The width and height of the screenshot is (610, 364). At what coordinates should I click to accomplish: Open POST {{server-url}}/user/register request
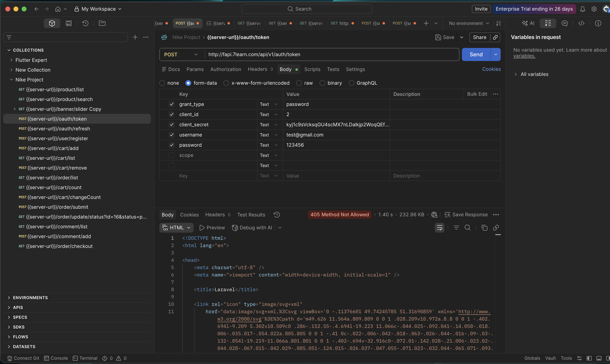77,139
